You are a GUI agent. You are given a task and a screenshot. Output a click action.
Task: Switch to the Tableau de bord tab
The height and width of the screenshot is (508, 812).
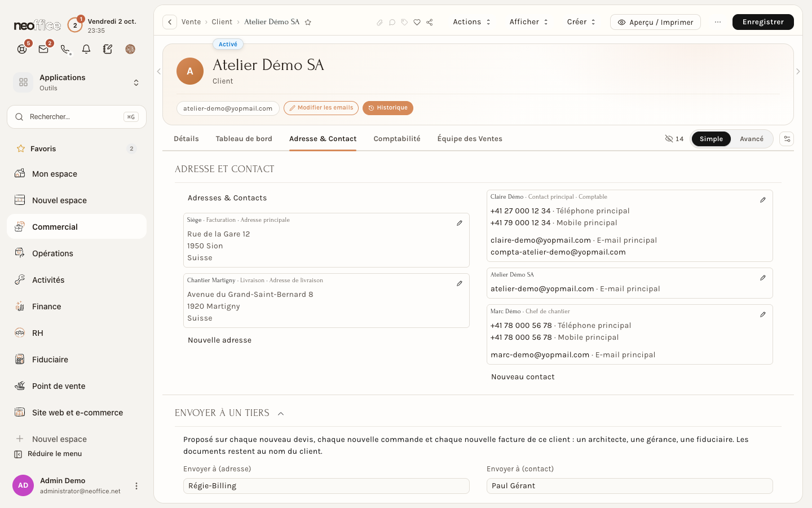point(244,139)
